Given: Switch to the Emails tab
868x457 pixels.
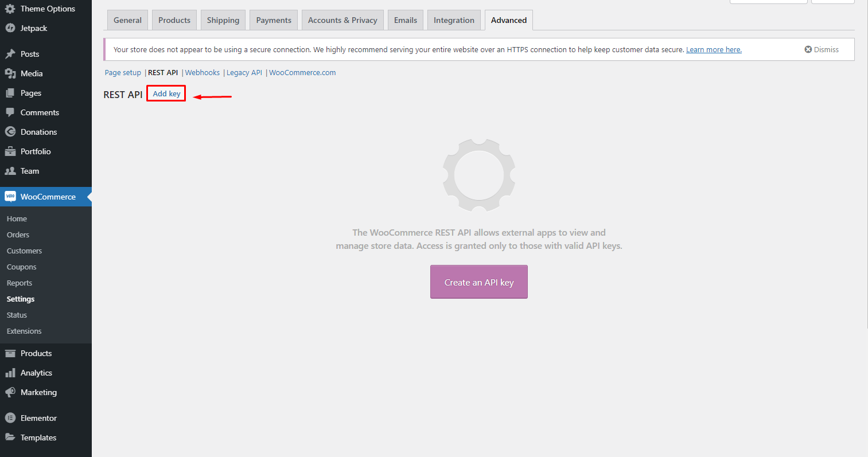Looking at the screenshot, I should point(406,20).
